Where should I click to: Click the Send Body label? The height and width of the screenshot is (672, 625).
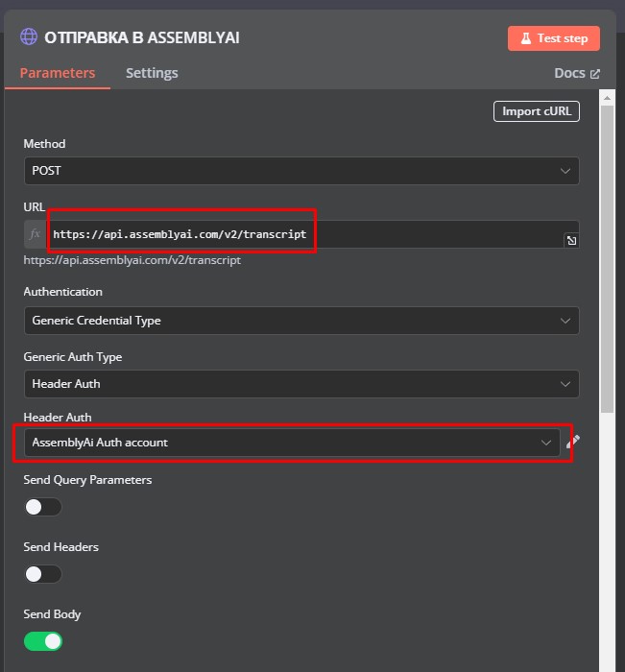click(x=52, y=614)
